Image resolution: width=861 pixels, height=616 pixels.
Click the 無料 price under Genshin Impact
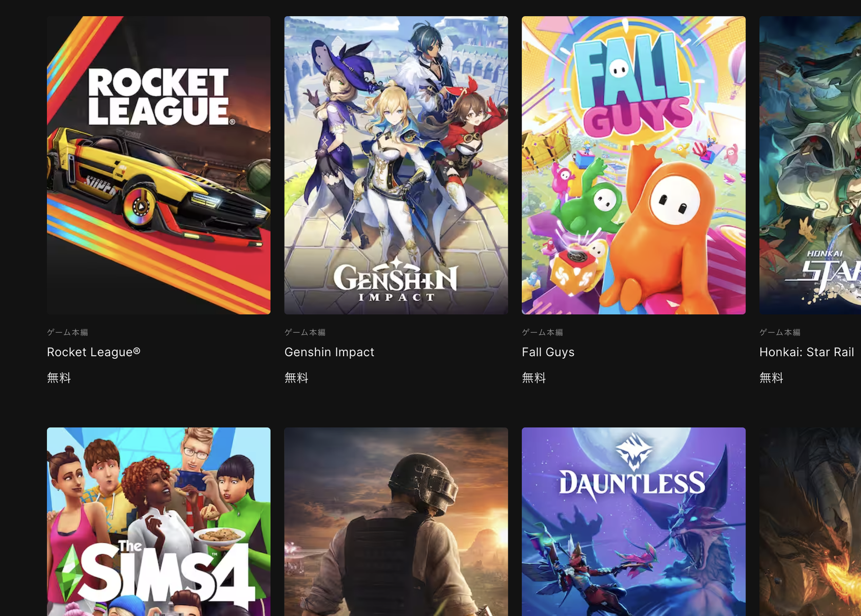296,378
